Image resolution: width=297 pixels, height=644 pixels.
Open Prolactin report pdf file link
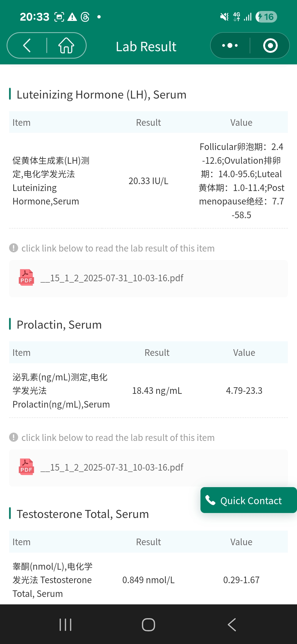pos(112,468)
